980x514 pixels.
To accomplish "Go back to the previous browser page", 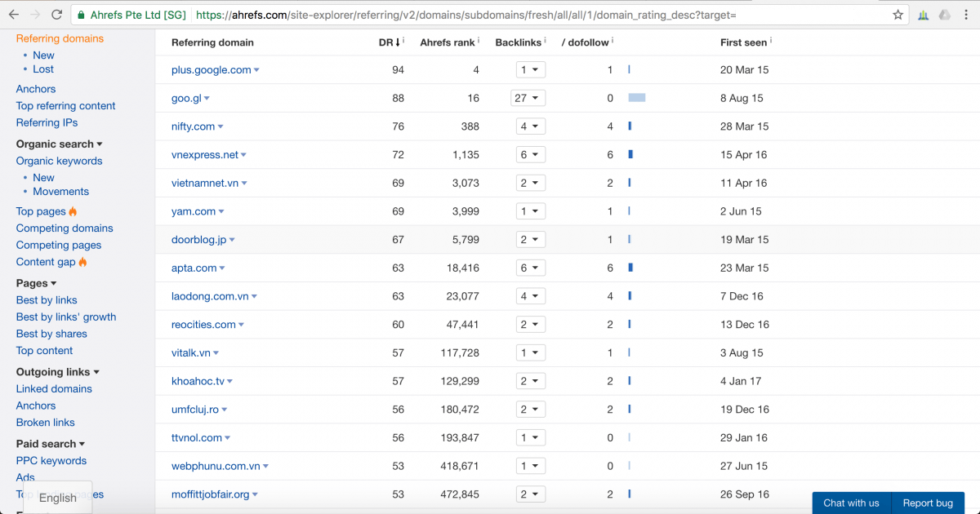I will click(14, 15).
